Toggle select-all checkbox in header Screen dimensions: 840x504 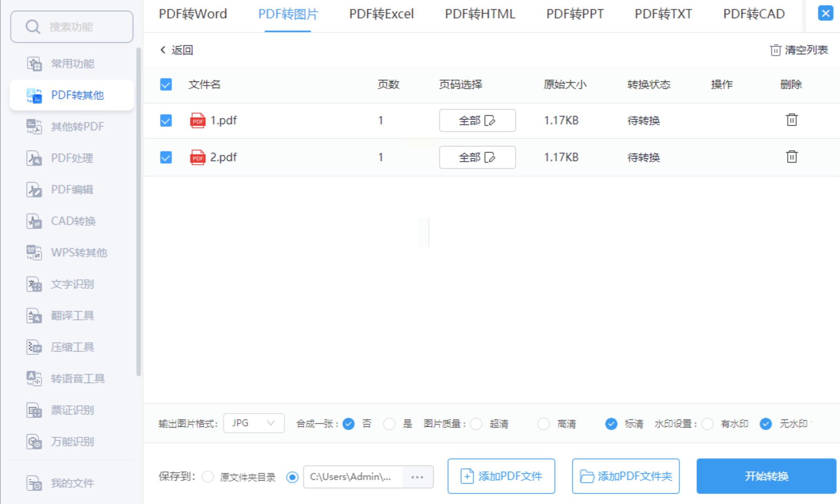tap(166, 85)
